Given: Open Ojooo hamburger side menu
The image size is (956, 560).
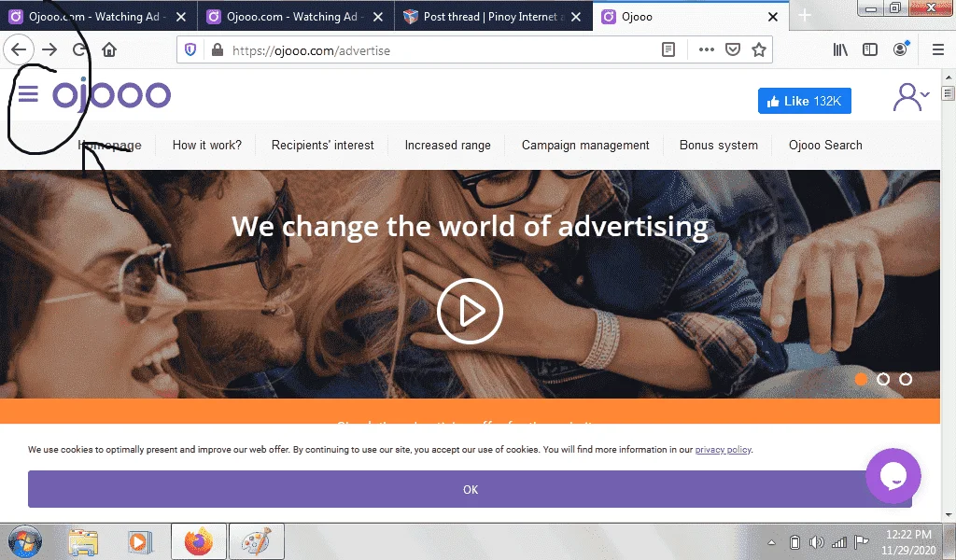Looking at the screenshot, I should pyautogui.click(x=28, y=94).
